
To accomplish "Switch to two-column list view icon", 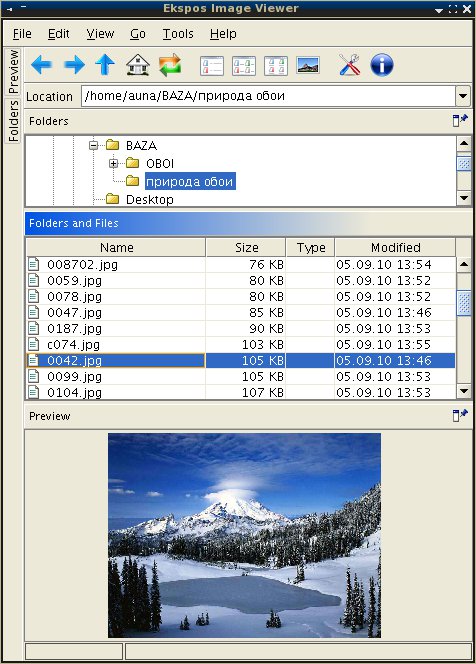I will 244,66.
